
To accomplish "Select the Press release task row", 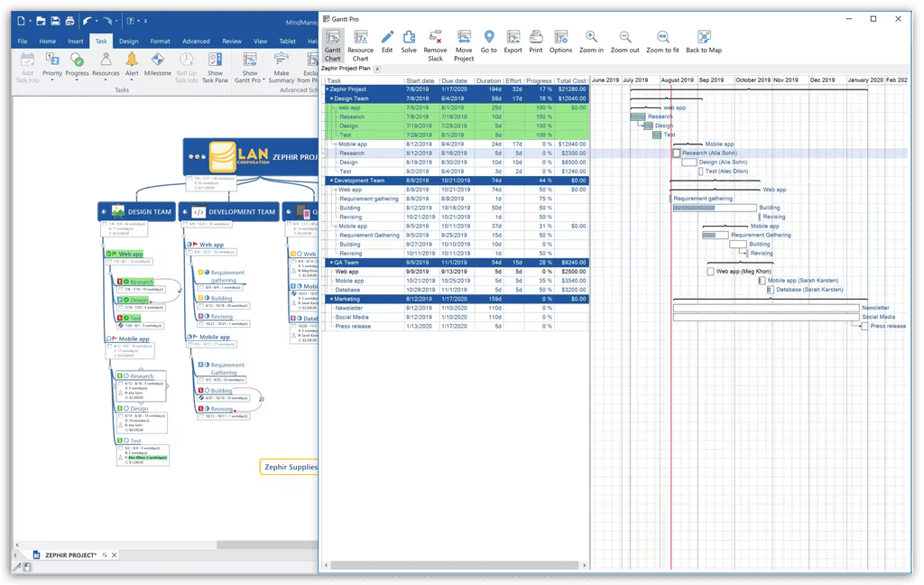I will click(x=456, y=326).
